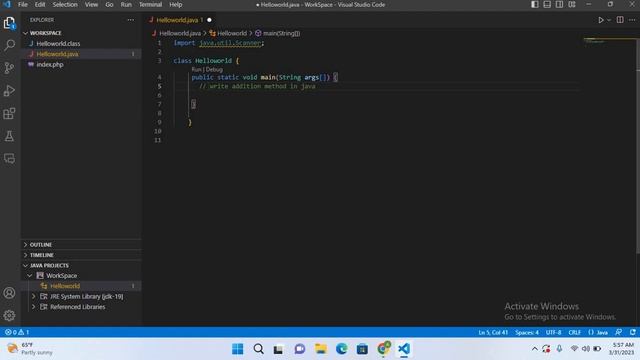Image resolution: width=640 pixels, height=360 pixels.
Task: Toggle the secondary side bar layout icon
Action: tap(560, 4)
